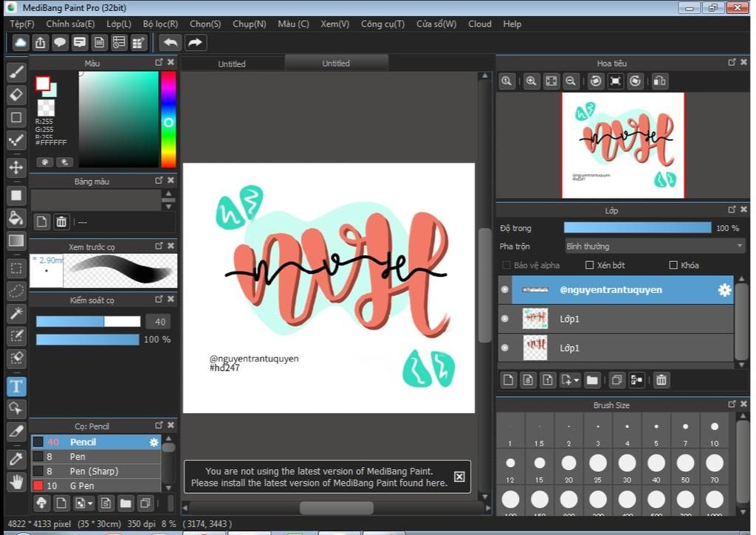Viewport: 756px width, 535px height.
Task: Click the canvas horizontal scrollbar
Action: click(336, 508)
